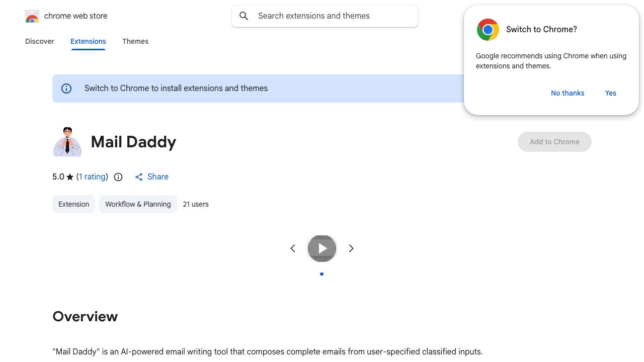Click the Switch to Chrome banner text
The image size is (644, 362).
tap(176, 88)
